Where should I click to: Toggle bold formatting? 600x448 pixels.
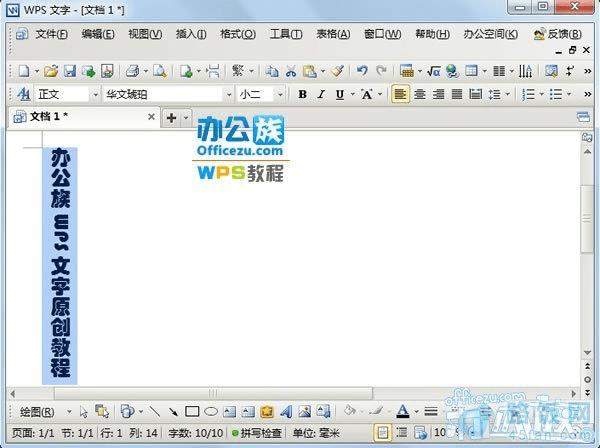point(302,94)
